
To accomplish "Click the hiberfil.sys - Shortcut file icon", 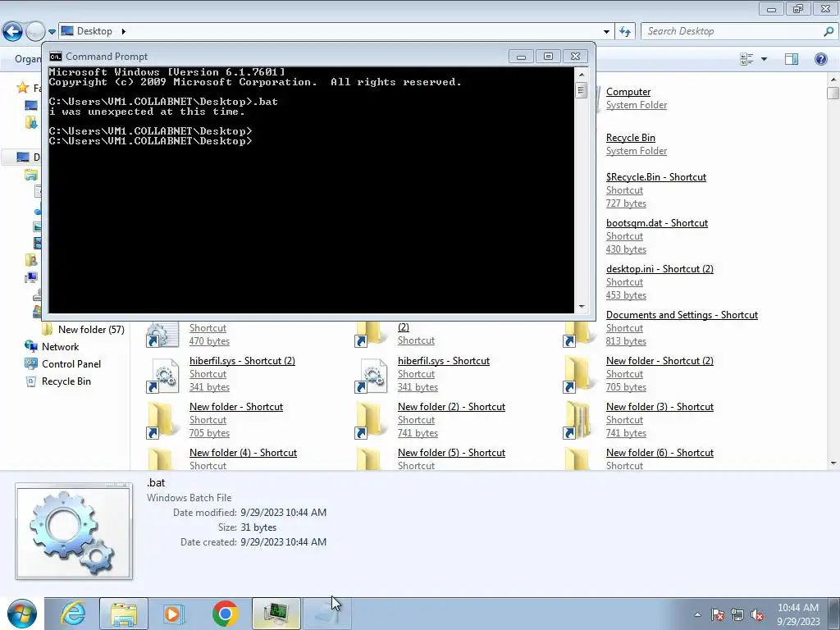I will 371,376.
